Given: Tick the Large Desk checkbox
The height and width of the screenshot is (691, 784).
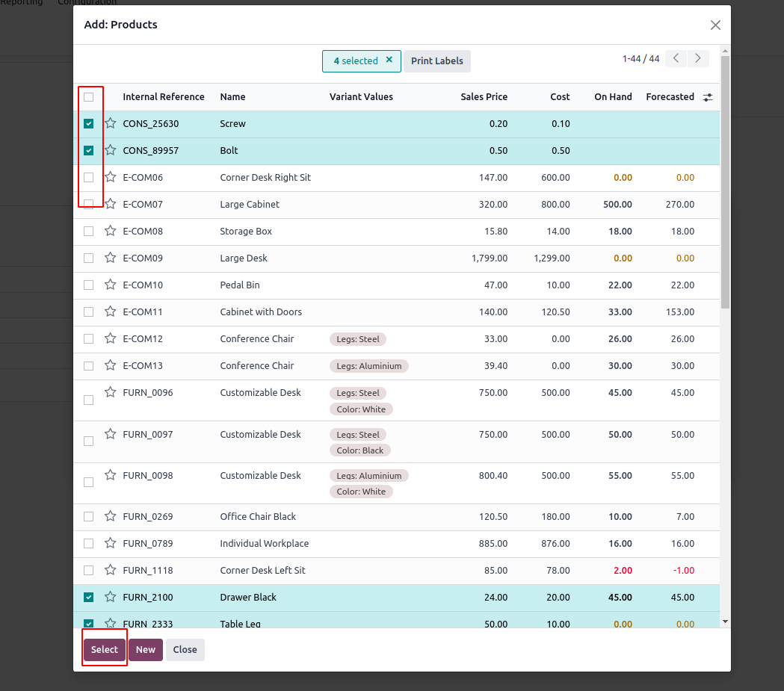Looking at the screenshot, I should [x=88, y=258].
